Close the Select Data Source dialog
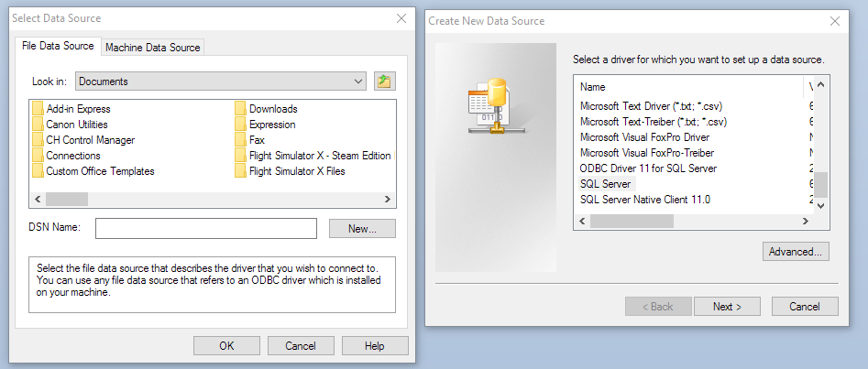The width and height of the screenshot is (868, 369). [x=401, y=18]
